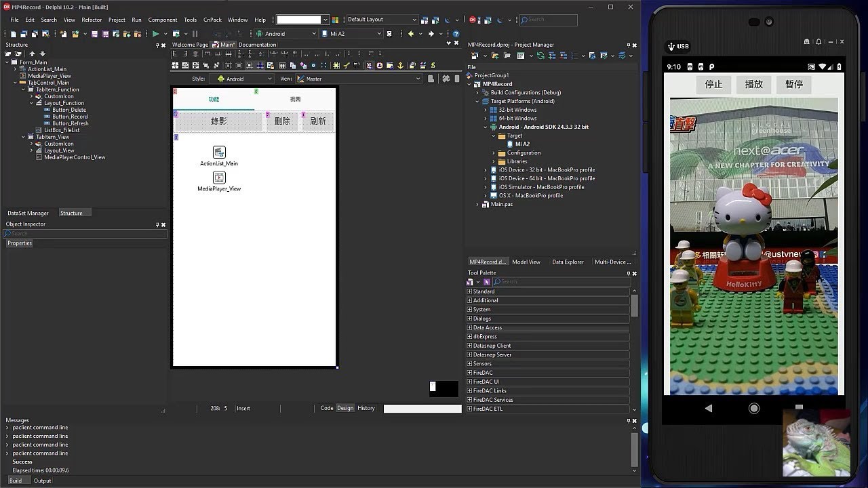Expand the Libraries folder node

494,161
